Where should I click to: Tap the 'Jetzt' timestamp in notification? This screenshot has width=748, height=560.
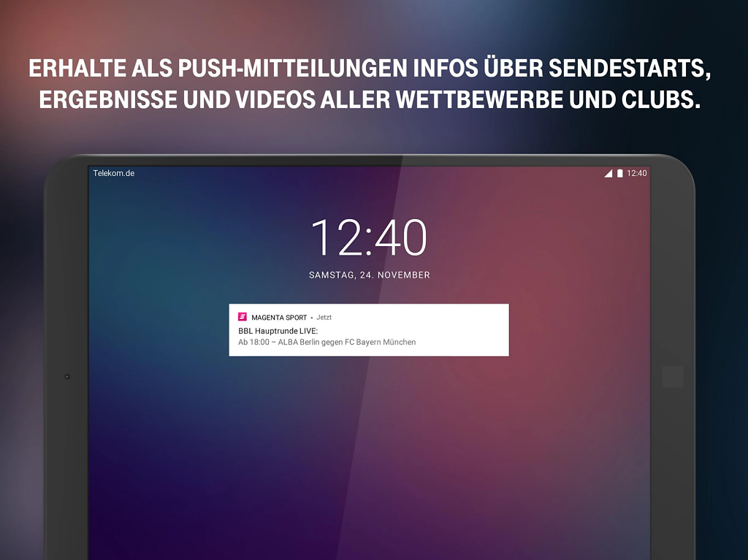(x=324, y=317)
